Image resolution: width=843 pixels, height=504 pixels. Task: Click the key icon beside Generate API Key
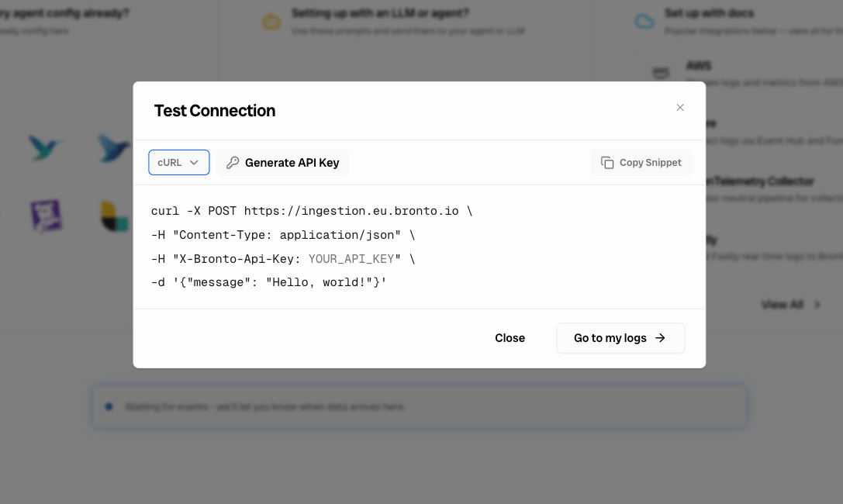(x=232, y=163)
